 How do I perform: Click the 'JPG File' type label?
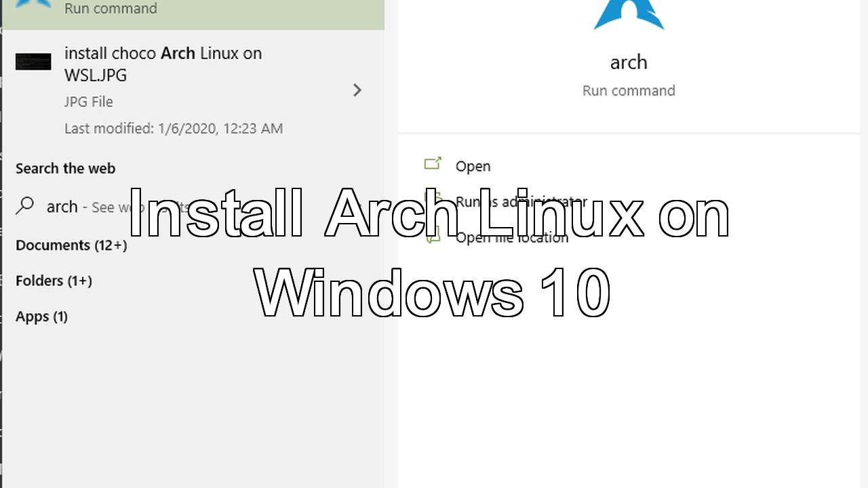click(88, 102)
